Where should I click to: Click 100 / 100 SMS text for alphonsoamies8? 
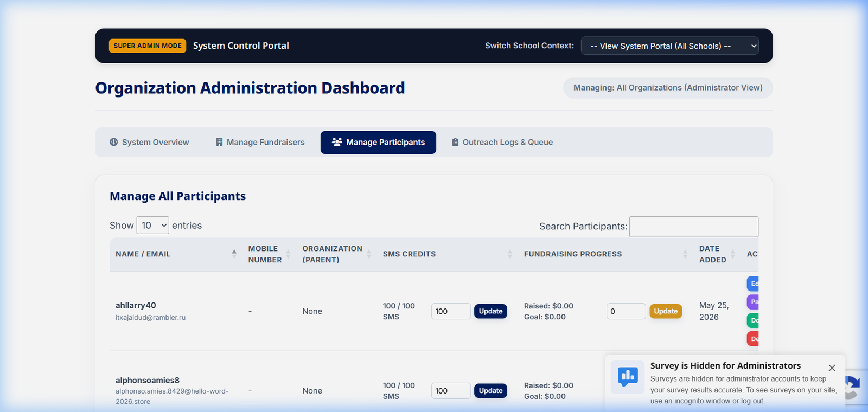point(399,391)
